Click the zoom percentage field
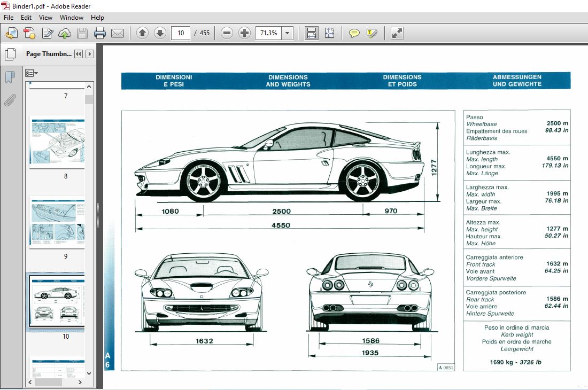This screenshot has height=390, width=588. pos(269,33)
